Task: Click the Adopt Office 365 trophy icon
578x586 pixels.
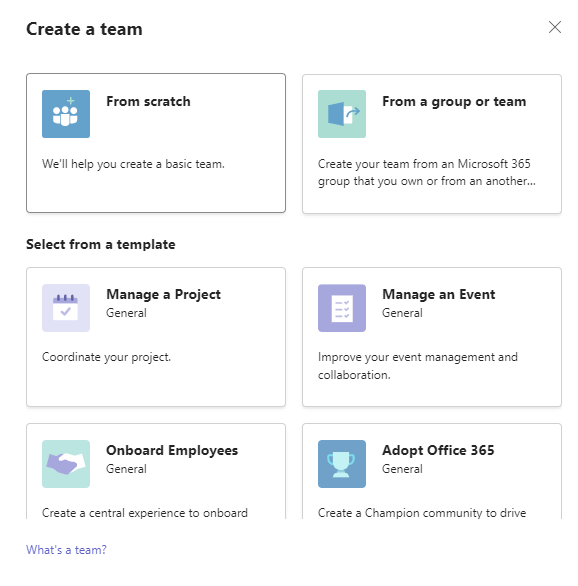Action: pos(341,463)
